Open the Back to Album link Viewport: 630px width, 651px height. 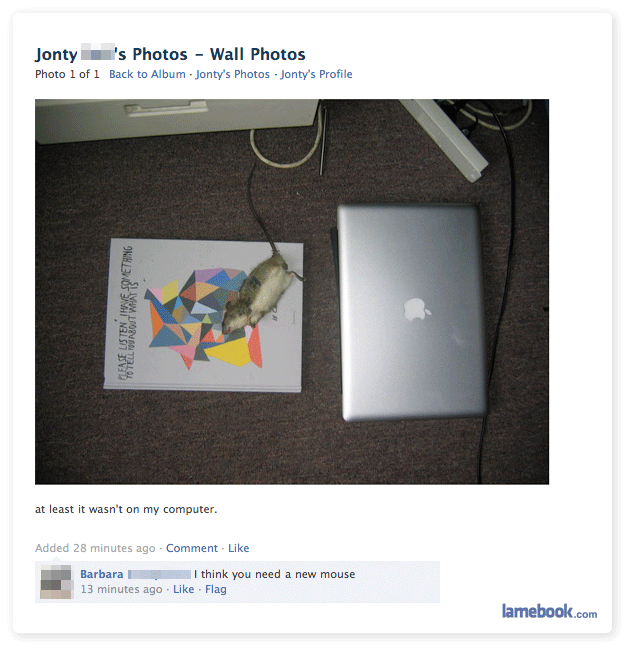[x=147, y=74]
